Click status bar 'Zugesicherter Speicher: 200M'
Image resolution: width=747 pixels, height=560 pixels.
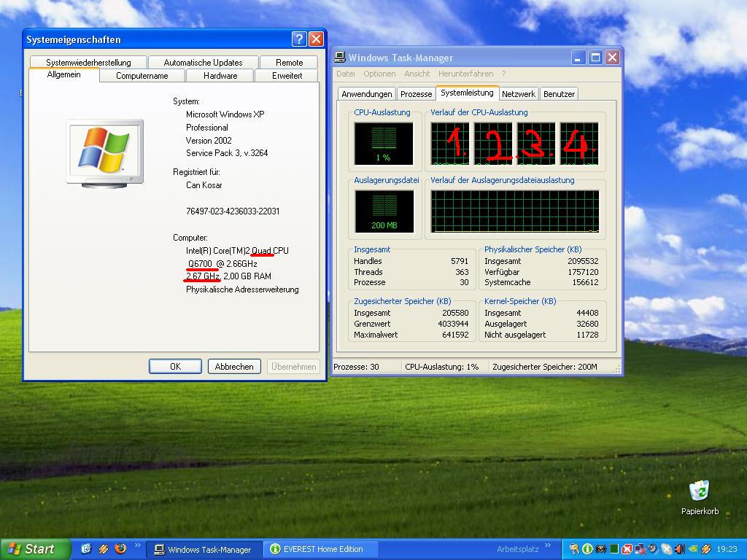coord(545,367)
